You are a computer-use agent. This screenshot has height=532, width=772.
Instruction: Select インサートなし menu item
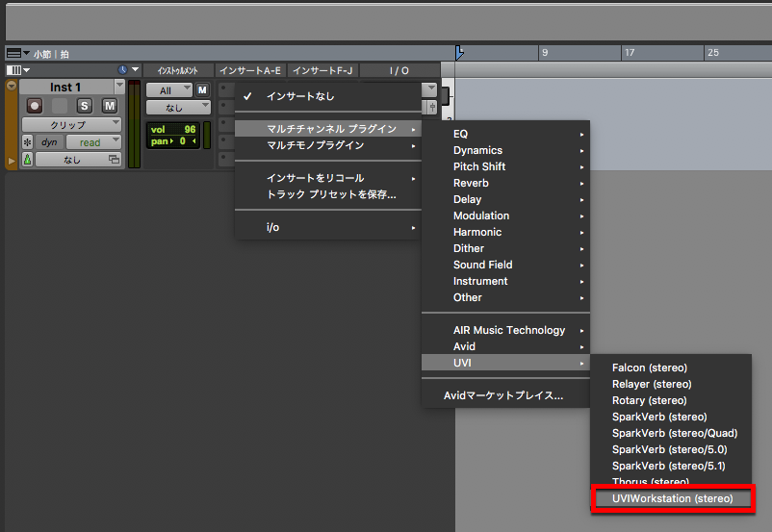[328, 96]
